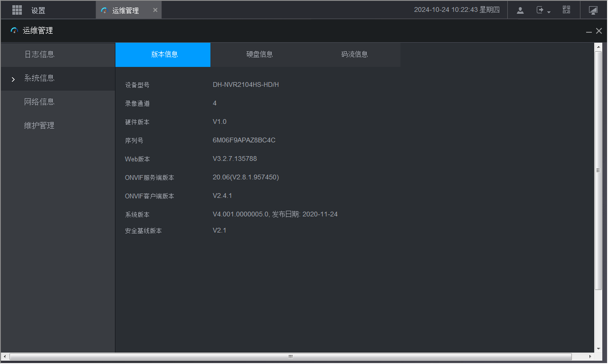This screenshot has height=364, width=608.
Task: Switch to the 硬盘信息 tab
Action: pos(259,55)
